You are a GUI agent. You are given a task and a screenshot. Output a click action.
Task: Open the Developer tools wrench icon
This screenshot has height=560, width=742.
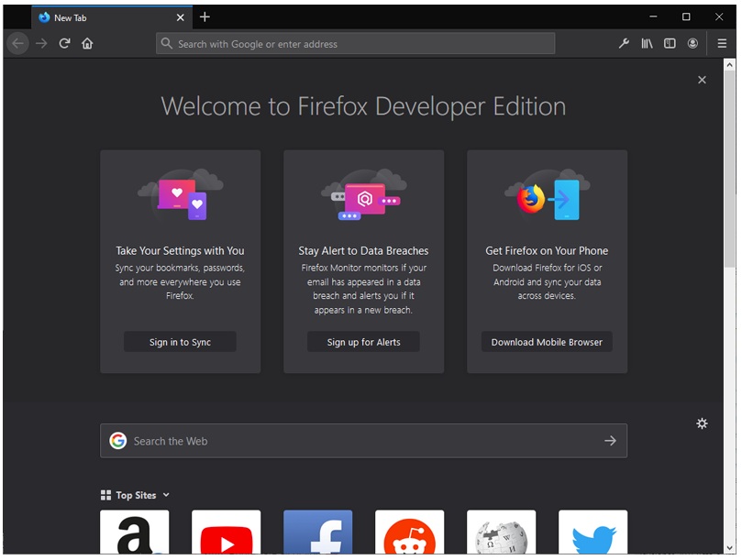[624, 43]
